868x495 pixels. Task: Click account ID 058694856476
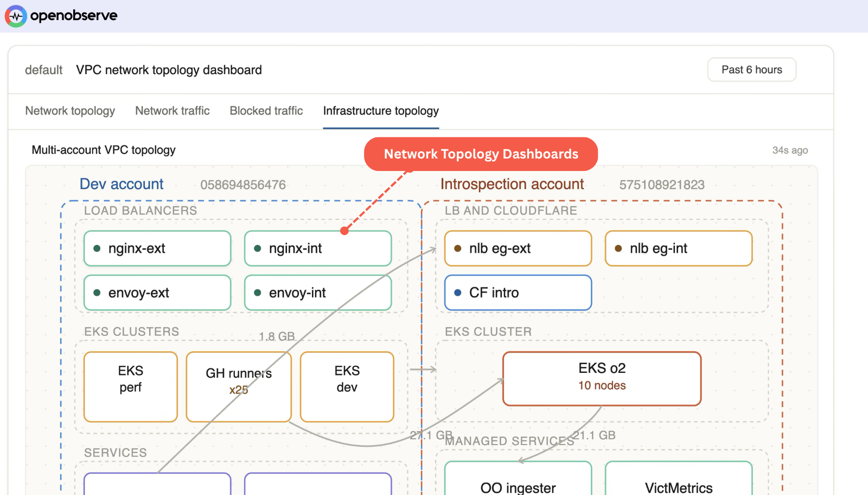[x=243, y=185]
